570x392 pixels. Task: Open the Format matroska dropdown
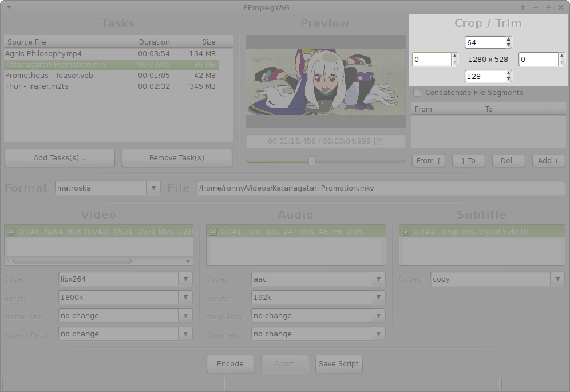[x=153, y=188]
